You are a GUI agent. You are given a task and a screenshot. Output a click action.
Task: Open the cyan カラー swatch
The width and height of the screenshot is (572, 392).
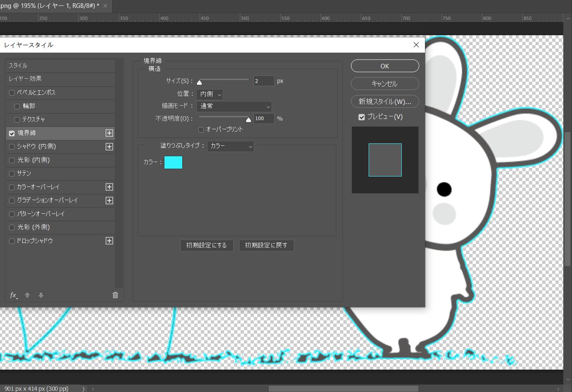(173, 162)
